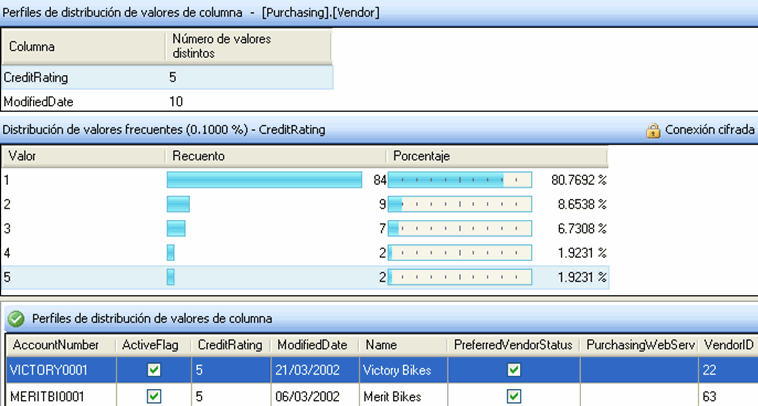This screenshot has width=758, height=406.
Task: Click the percentage bar for 80.7692 %
Action: (460, 180)
